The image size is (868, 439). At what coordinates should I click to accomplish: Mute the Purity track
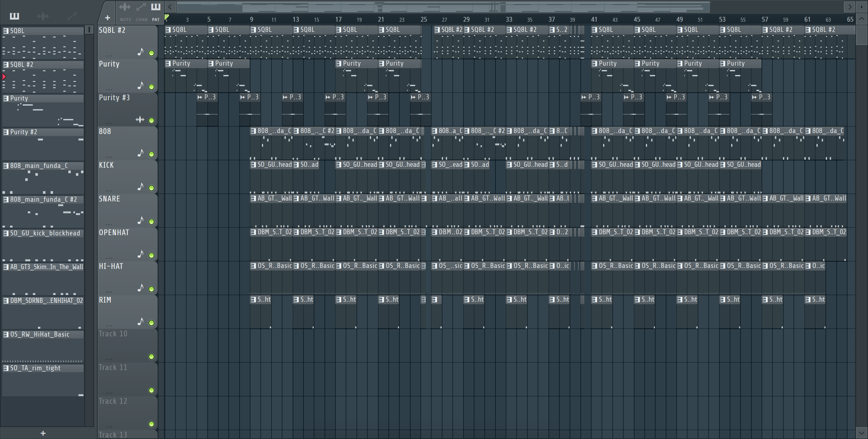coord(152,87)
